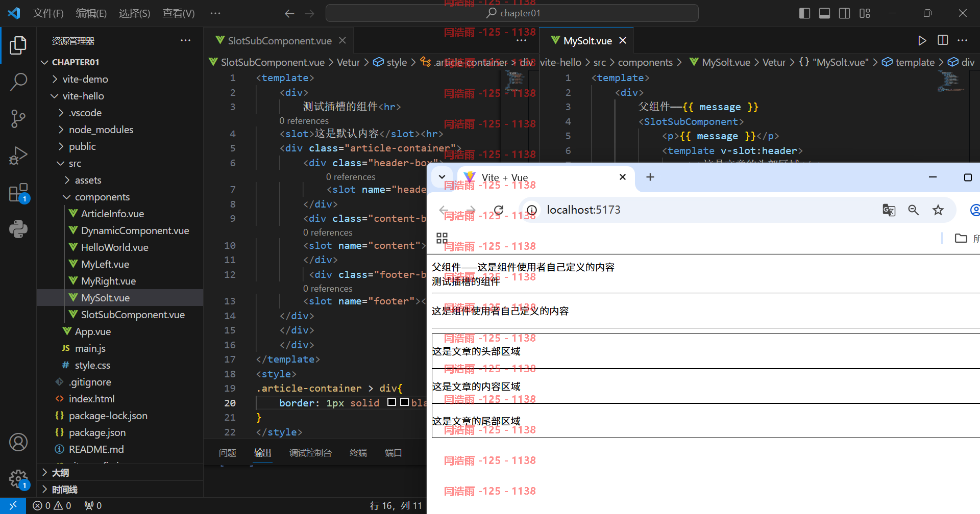The image size is (980, 514).
Task: Open the Accounts menu in activity bar
Action: 18,442
